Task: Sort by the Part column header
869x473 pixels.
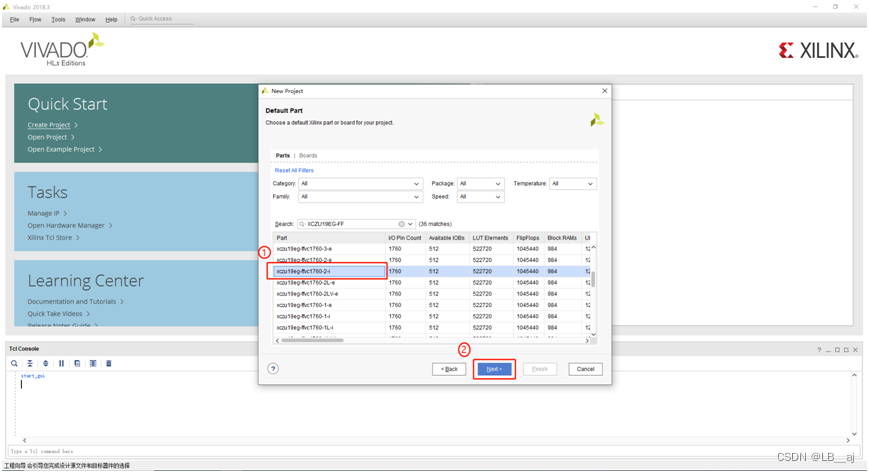Action: [x=330, y=238]
